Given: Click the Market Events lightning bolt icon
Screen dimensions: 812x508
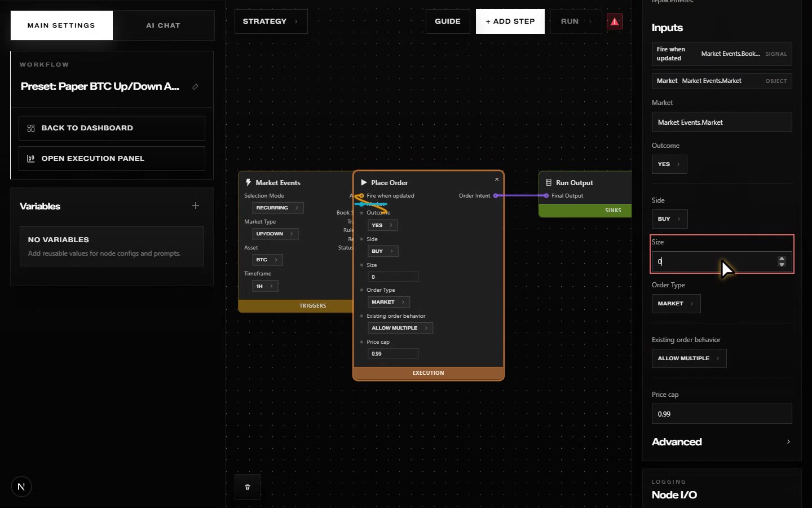Looking at the screenshot, I should [x=248, y=182].
